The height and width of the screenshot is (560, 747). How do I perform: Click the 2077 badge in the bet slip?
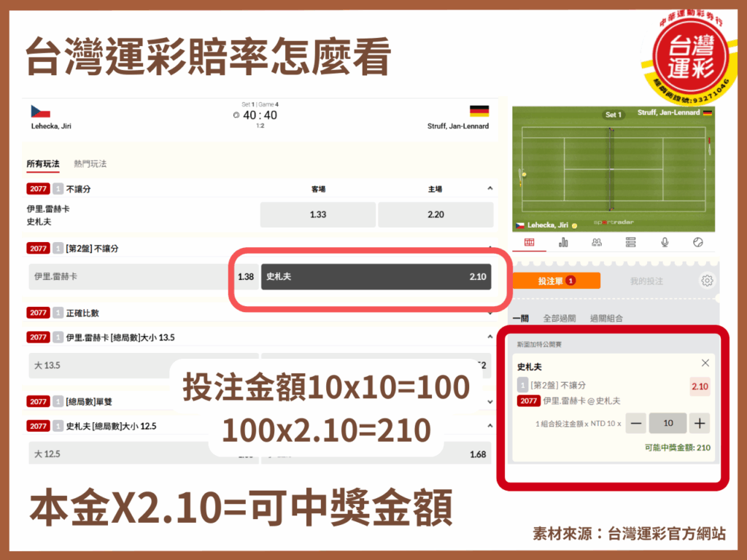pyautogui.click(x=528, y=401)
